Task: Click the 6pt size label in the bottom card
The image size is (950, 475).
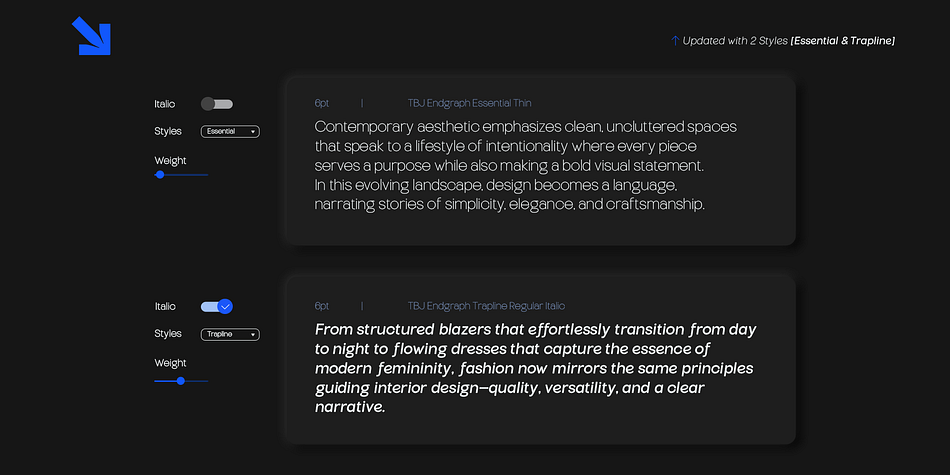Action: (x=322, y=306)
